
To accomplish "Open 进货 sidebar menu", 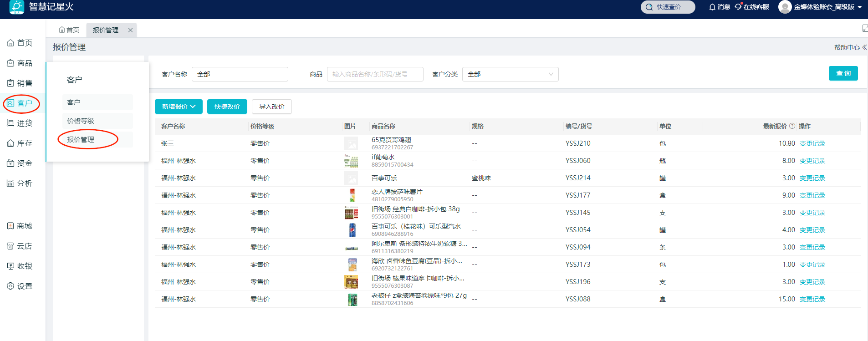I will tap(20, 123).
